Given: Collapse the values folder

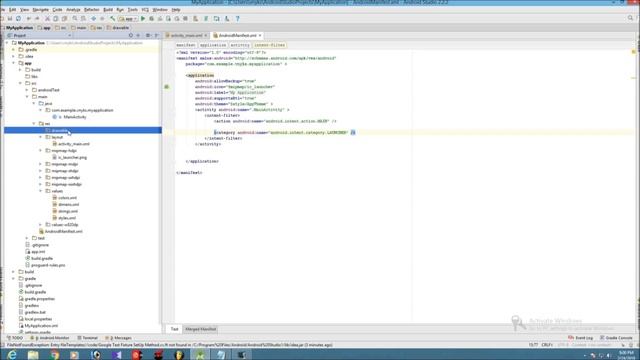Looking at the screenshot, I should pos(41,191).
